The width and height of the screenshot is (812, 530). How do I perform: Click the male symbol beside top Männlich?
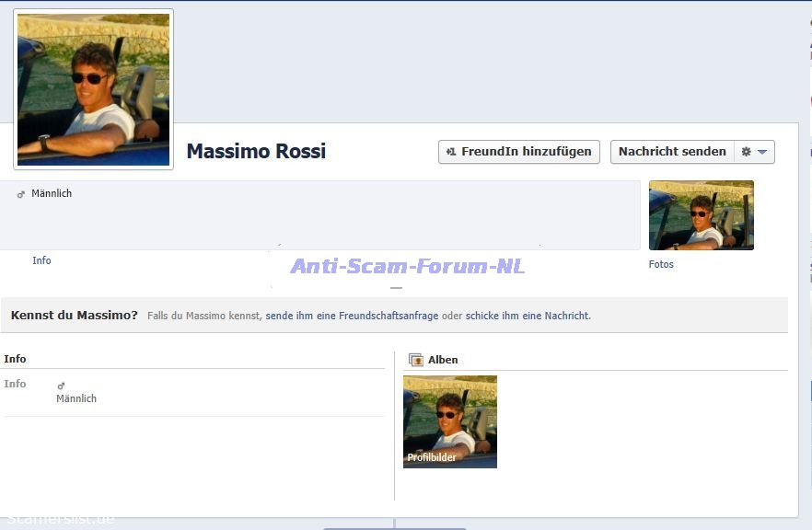point(21,194)
